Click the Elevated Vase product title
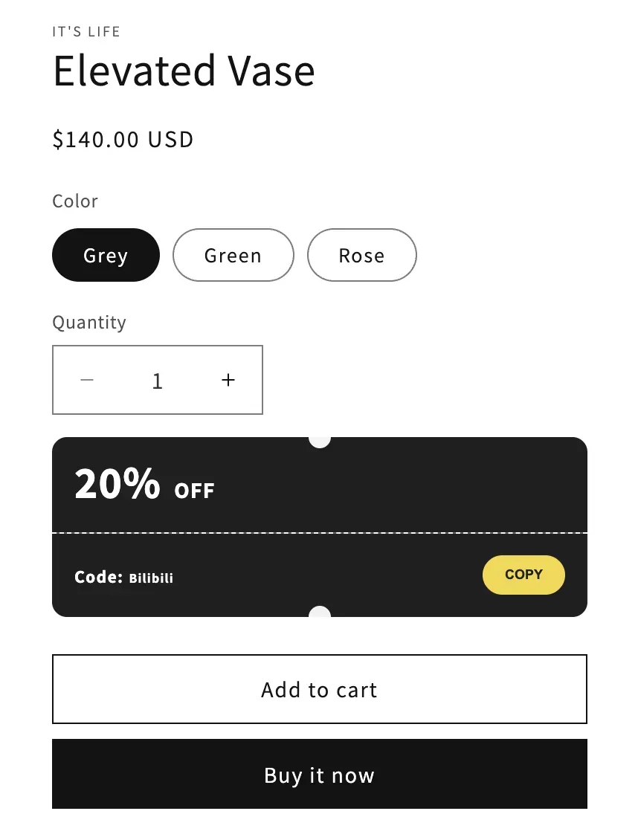The width and height of the screenshot is (638, 840). 184,71
